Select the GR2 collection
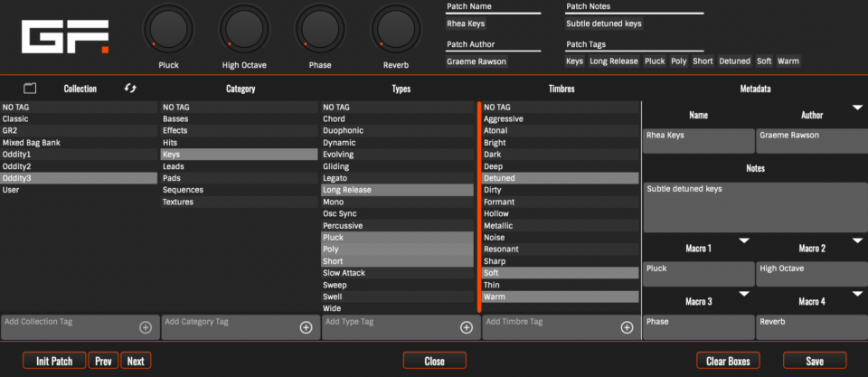 coord(79,131)
